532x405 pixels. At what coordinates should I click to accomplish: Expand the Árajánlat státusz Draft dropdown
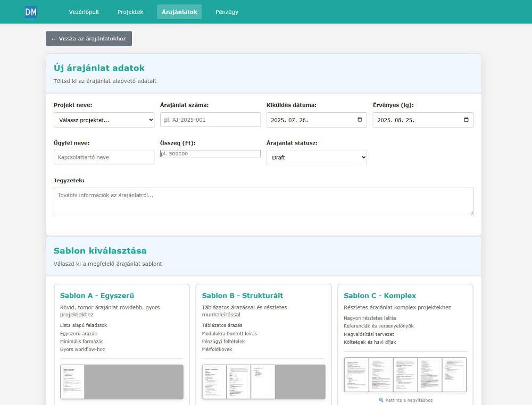click(317, 158)
